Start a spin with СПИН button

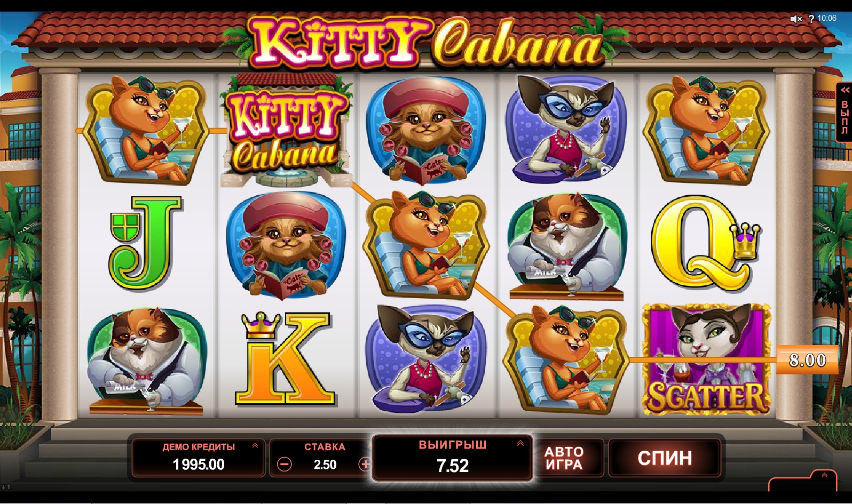click(x=665, y=458)
